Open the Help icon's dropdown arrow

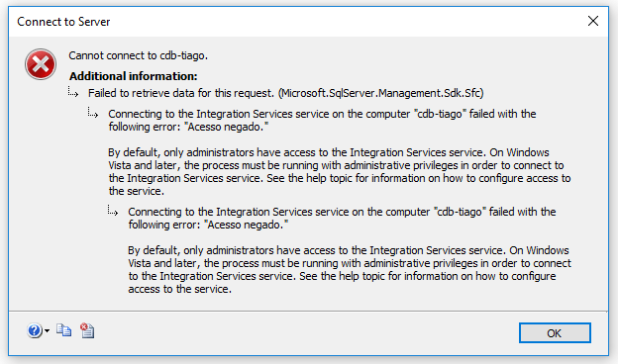tap(47, 330)
